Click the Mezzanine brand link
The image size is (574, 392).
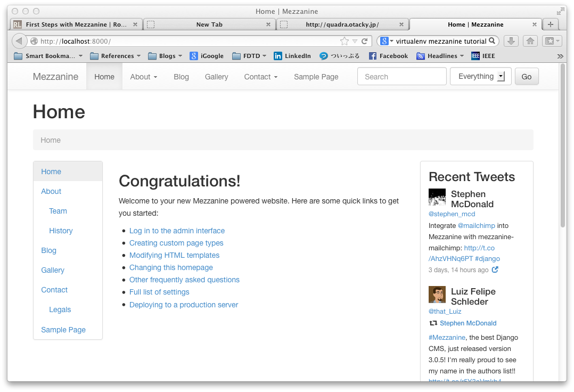[55, 77]
